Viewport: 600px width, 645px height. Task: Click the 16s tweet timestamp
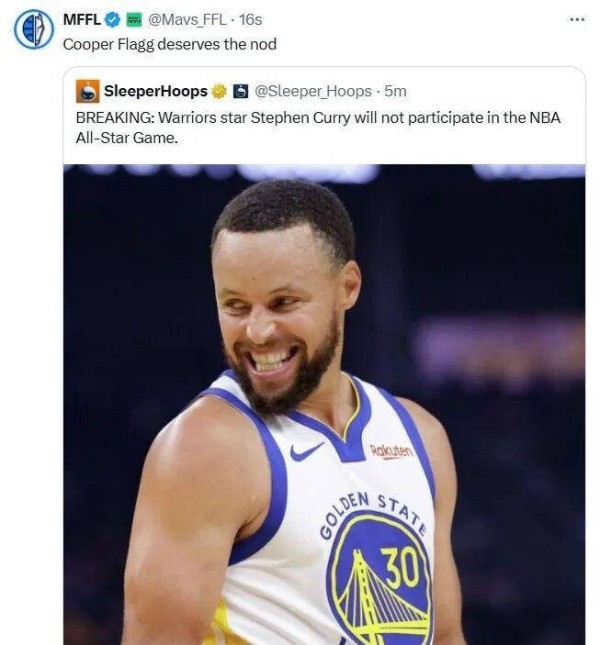pyautogui.click(x=250, y=19)
